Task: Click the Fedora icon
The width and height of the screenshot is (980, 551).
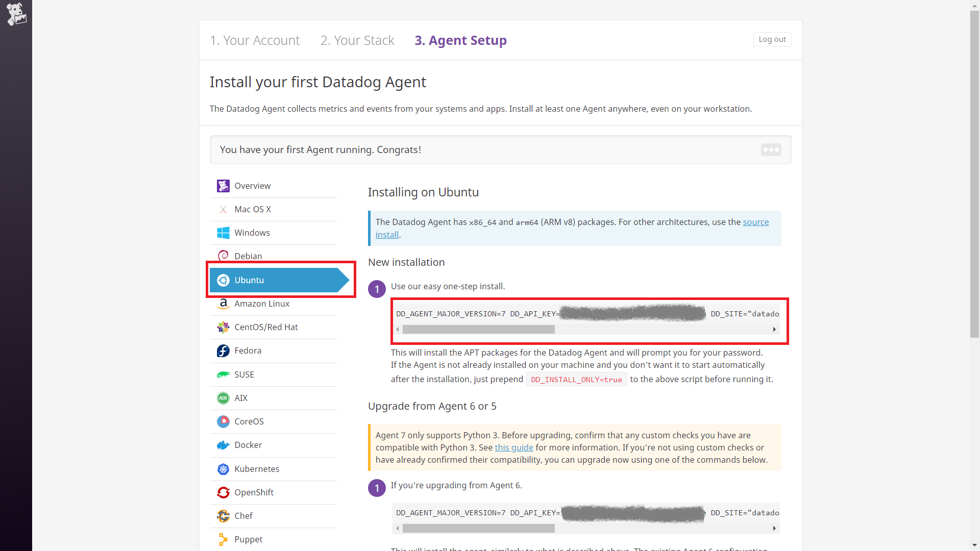Action: coord(223,350)
